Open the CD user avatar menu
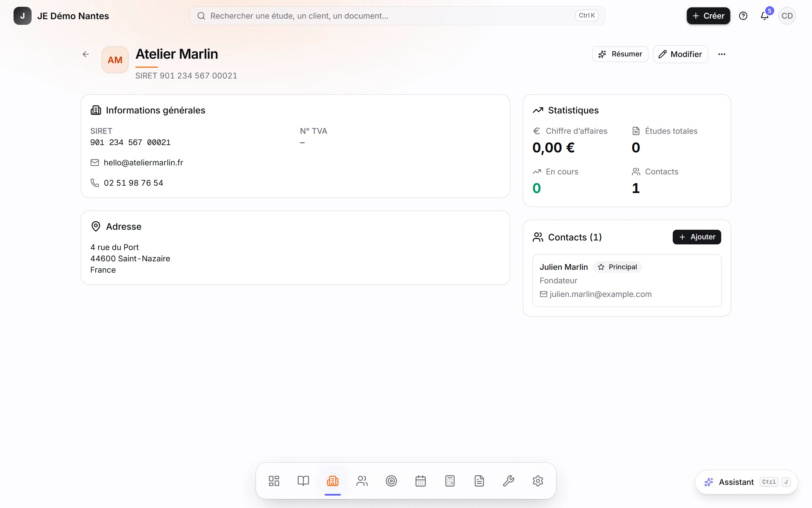The height and width of the screenshot is (508, 812). [x=787, y=16]
